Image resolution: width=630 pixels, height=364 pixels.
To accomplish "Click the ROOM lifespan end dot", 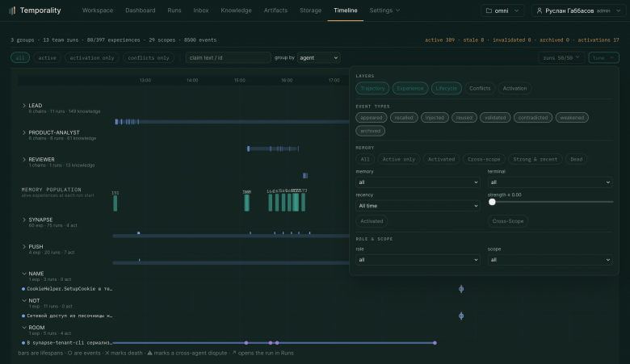I will (435, 343).
